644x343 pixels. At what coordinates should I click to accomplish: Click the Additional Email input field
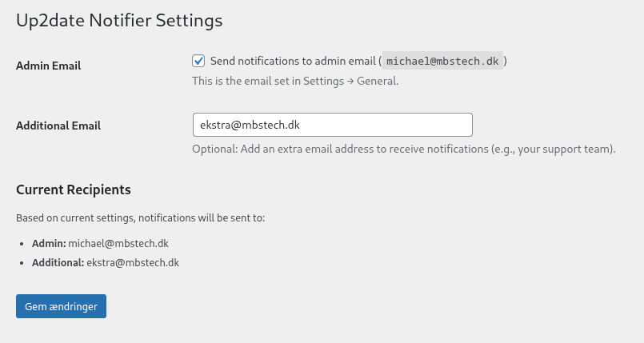pos(333,125)
